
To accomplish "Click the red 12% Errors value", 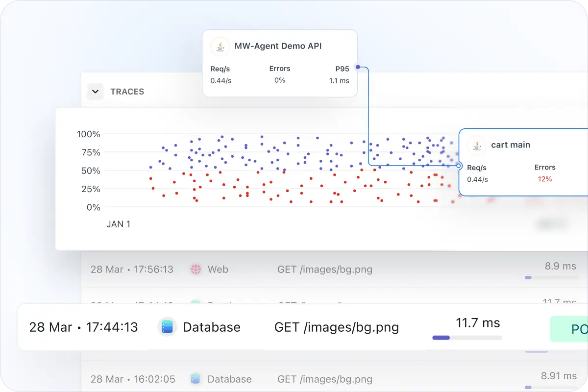I will [545, 179].
